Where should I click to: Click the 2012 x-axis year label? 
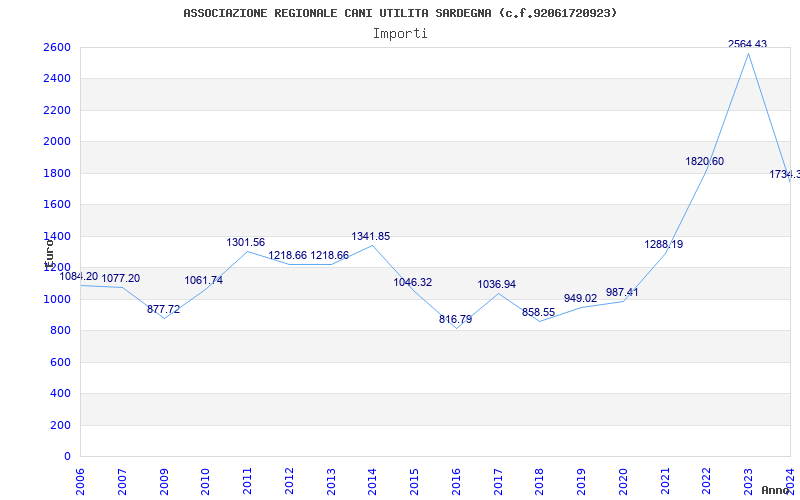[289, 482]
